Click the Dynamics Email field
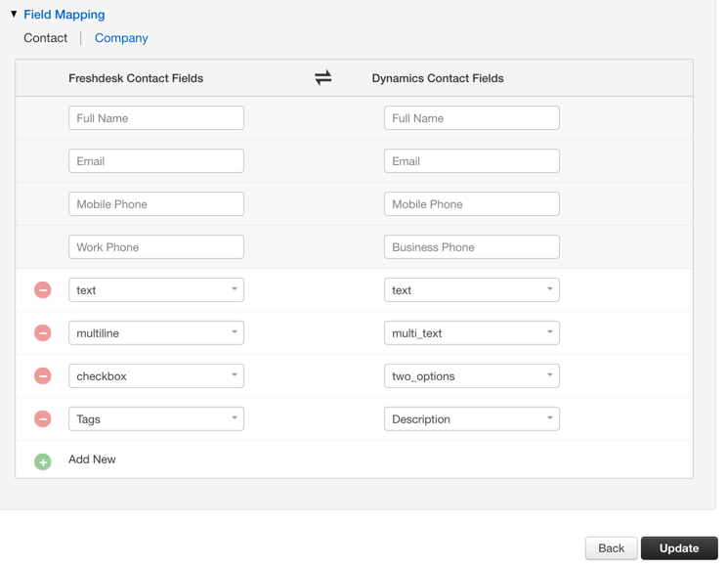 click(x=472, y=160)
